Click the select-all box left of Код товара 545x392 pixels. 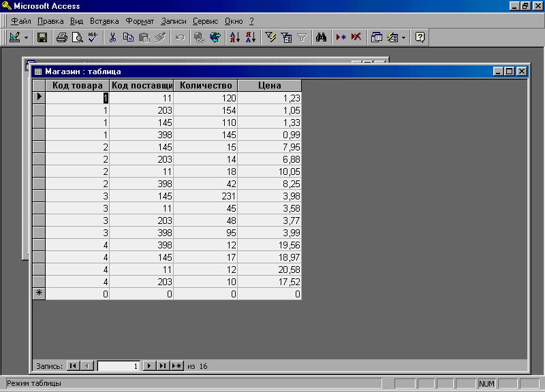(39, 86)
